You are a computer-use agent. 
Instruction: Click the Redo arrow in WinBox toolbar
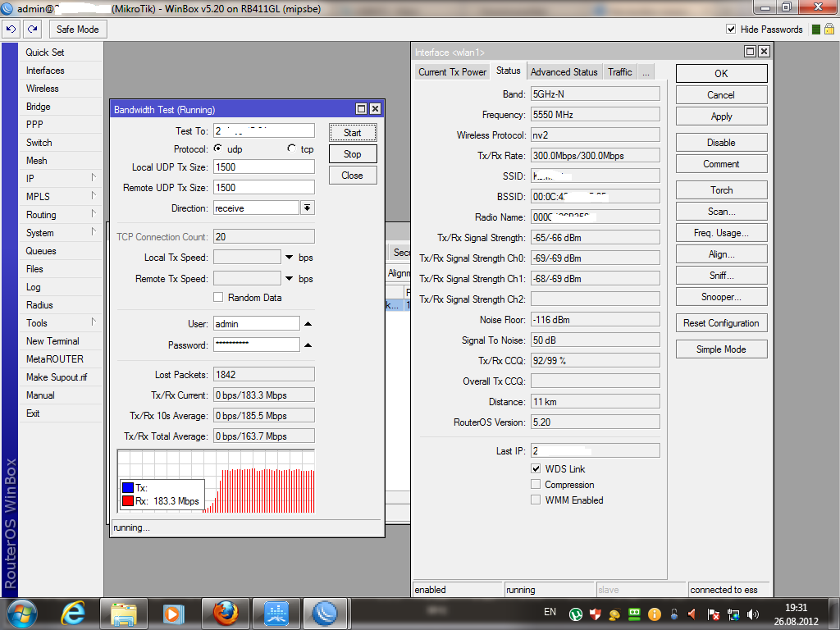32,29
